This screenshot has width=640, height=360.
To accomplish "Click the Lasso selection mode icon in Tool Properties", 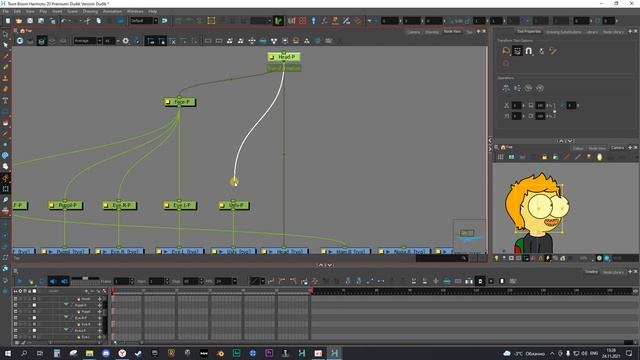I will 506,51.
